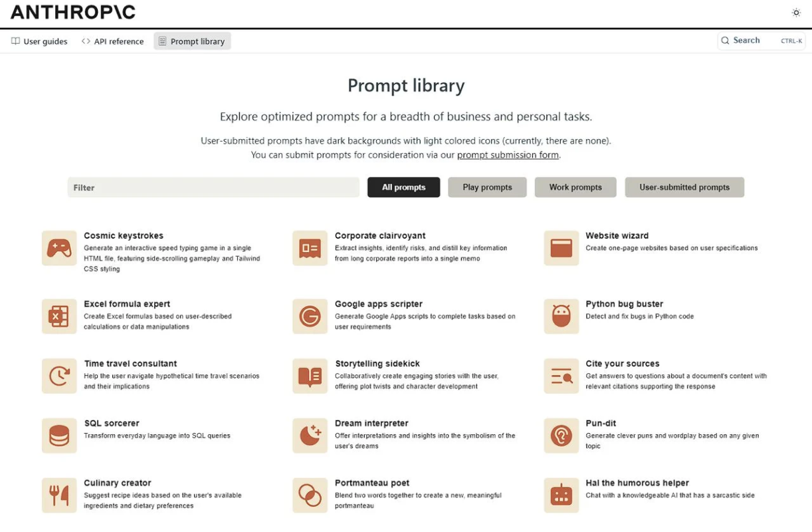
Task: Open the Google apps scripter G icon
Action: [x=310, y=317]
